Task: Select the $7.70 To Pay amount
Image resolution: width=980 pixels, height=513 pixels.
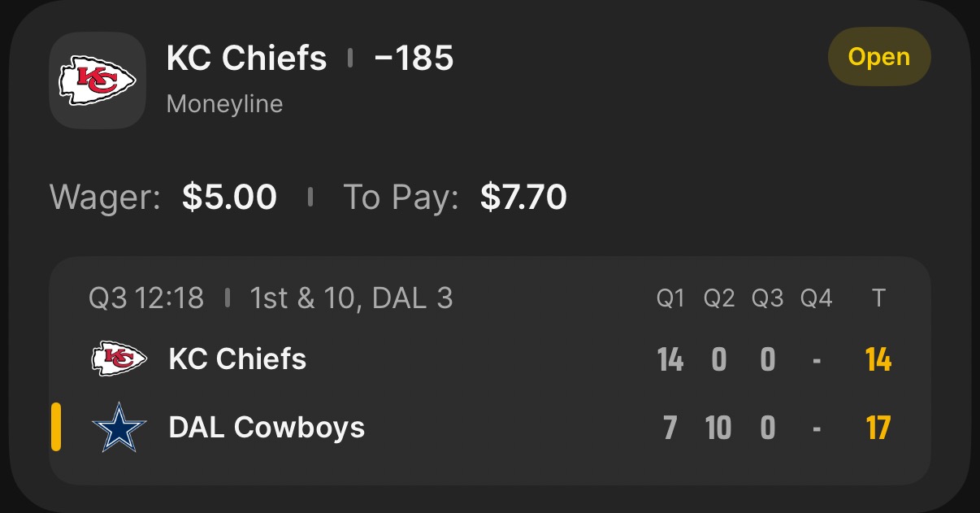Action: (x=523, y=198)
